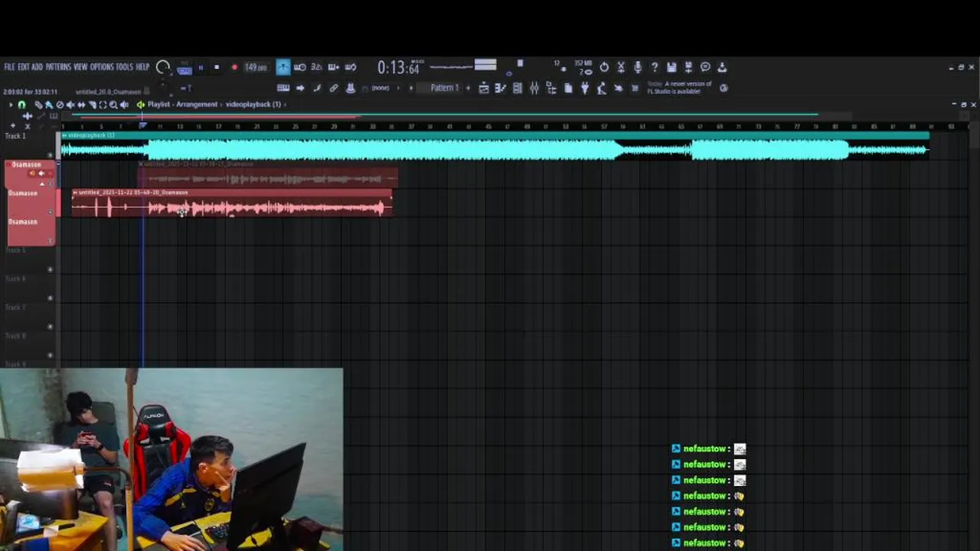980x551 pixels.
Task: Click the stop playback button
Action: pos(217,67)
